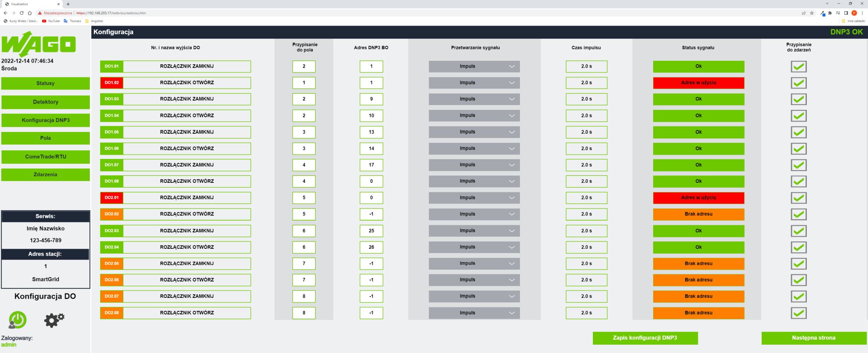This screenshot has height=353, width=868.
Task: Toggle event assignment checkbox for DO1.08
Action: 799,181
